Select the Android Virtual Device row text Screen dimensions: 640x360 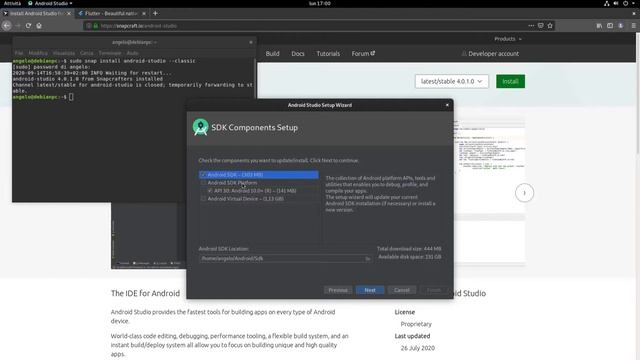point(246,199)
